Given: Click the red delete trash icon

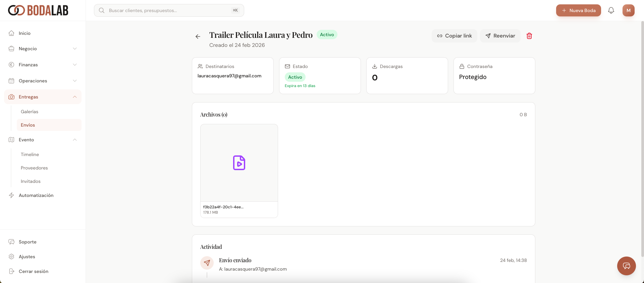Looking at the screenshot, I should tap(529, 36).
